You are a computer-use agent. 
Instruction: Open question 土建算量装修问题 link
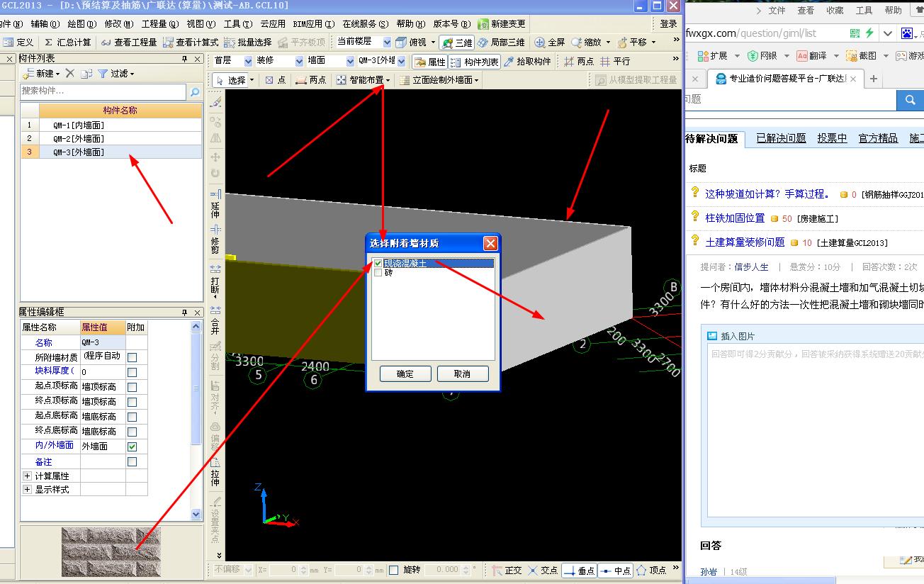(x=745, y=242)
